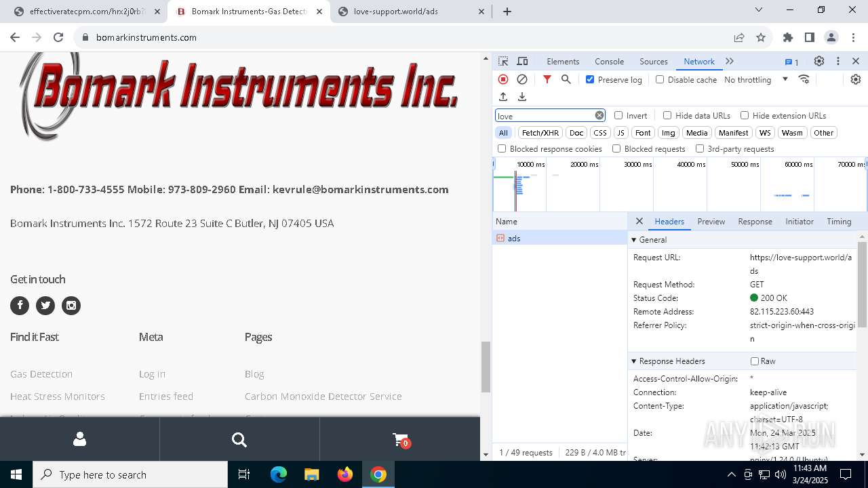Close the request details pane
Viewport: 868px width, 488px height.
[x=639, y=221]
